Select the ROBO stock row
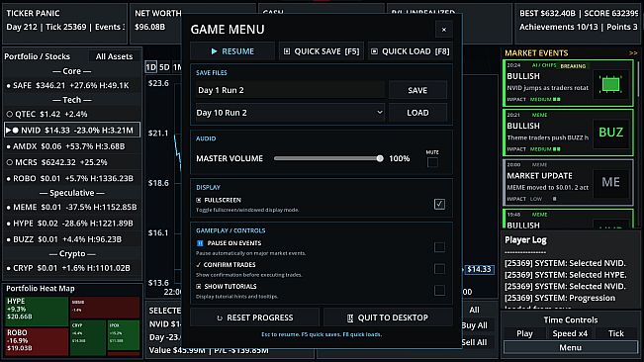 [72, 178]
